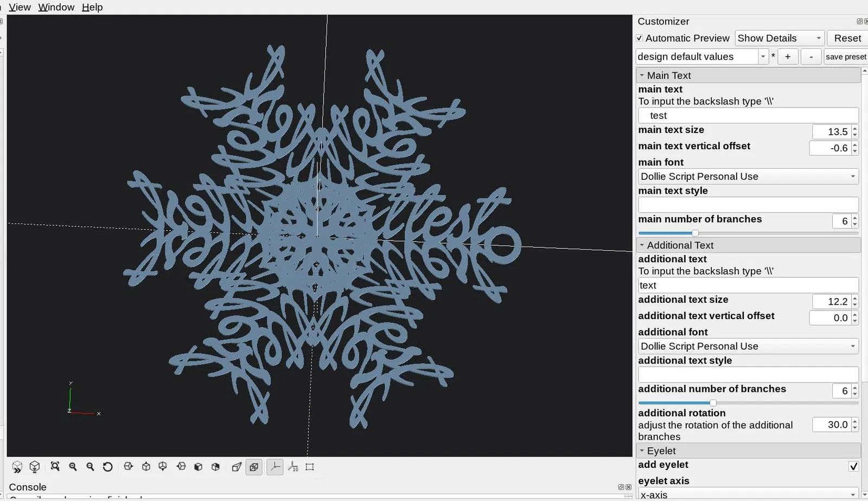Click the Preview render icon

coord(17,467)
